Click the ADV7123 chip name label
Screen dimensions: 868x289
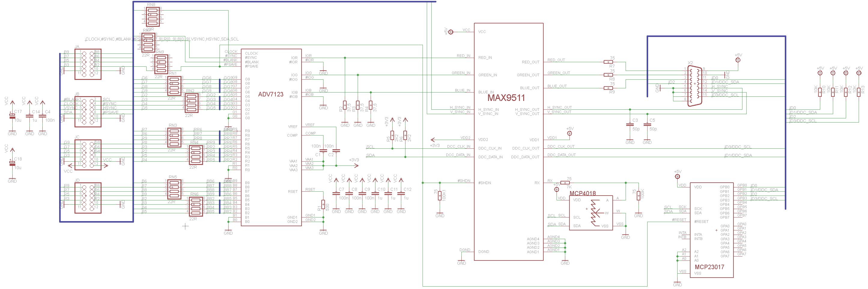(271, 94)
